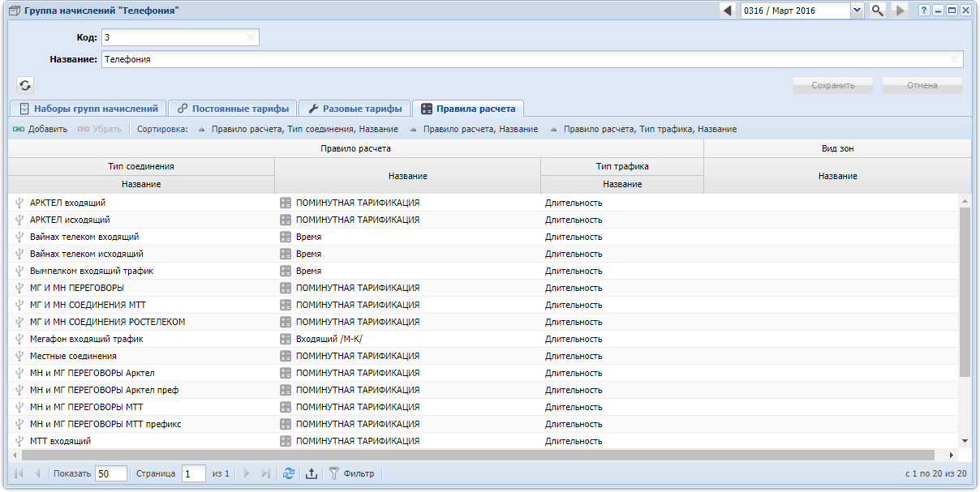Image resolution: width=980 pixels, height=492 pixels.
Task: Click vertical scrollbar thumb of grid
Action: pos(965,292)
